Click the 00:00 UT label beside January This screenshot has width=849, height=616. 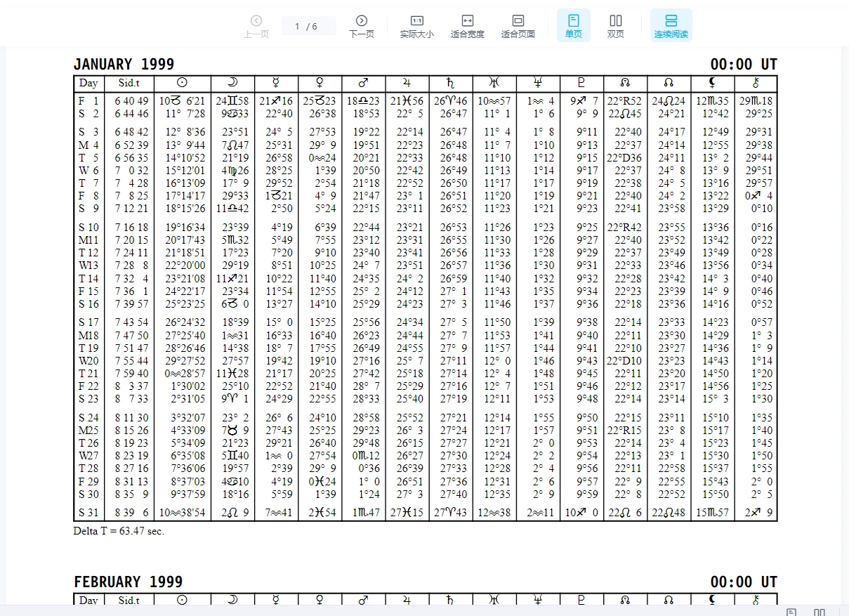pos(744,65)
